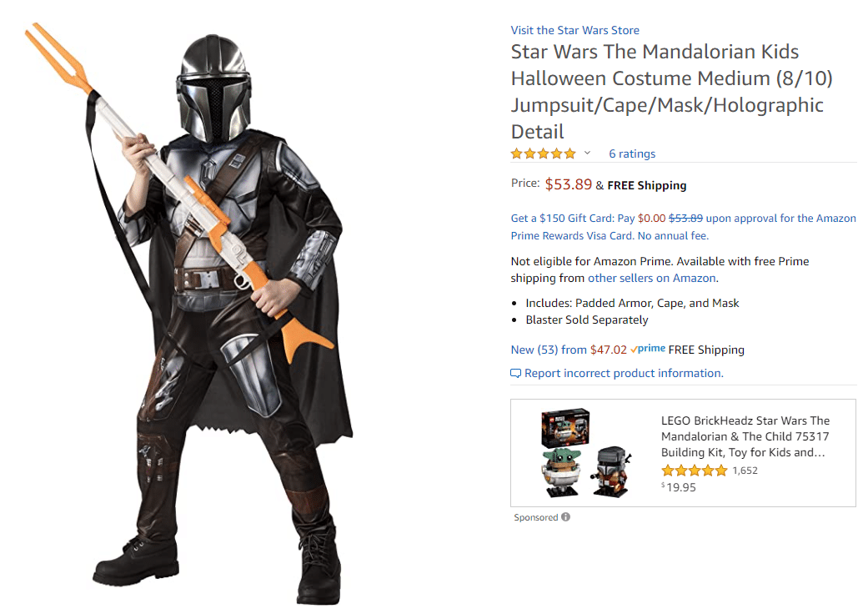The image size is (868, 609).
Task: Click the LEGO BrickHeadz product thumbnail
Action: [x=585, y=453]
